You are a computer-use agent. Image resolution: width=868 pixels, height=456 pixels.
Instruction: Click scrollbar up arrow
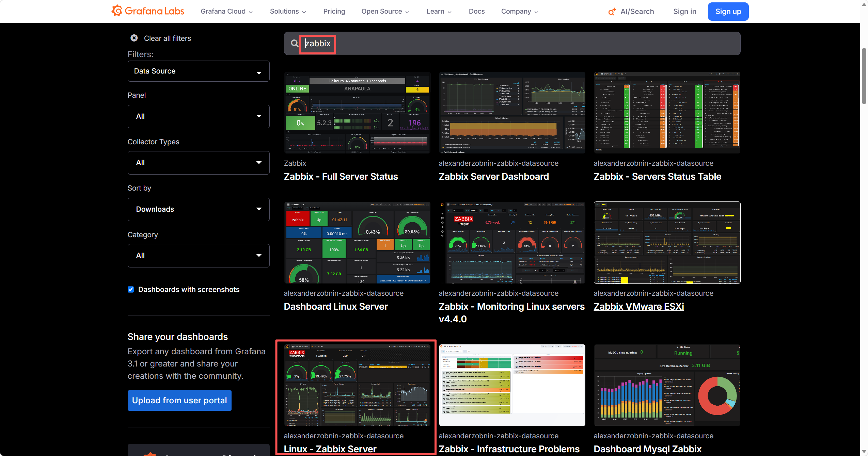tap(864, 4)
